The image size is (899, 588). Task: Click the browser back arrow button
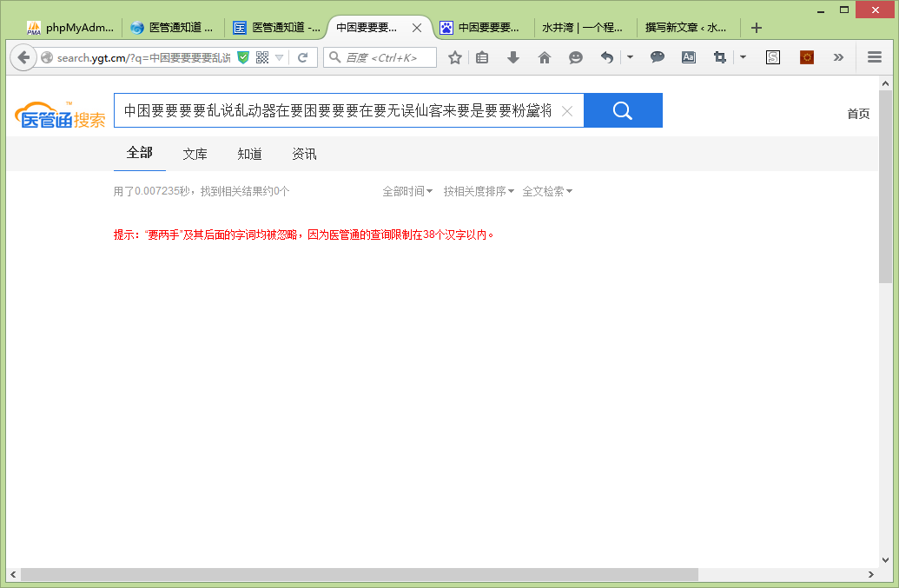coord(23,57)
